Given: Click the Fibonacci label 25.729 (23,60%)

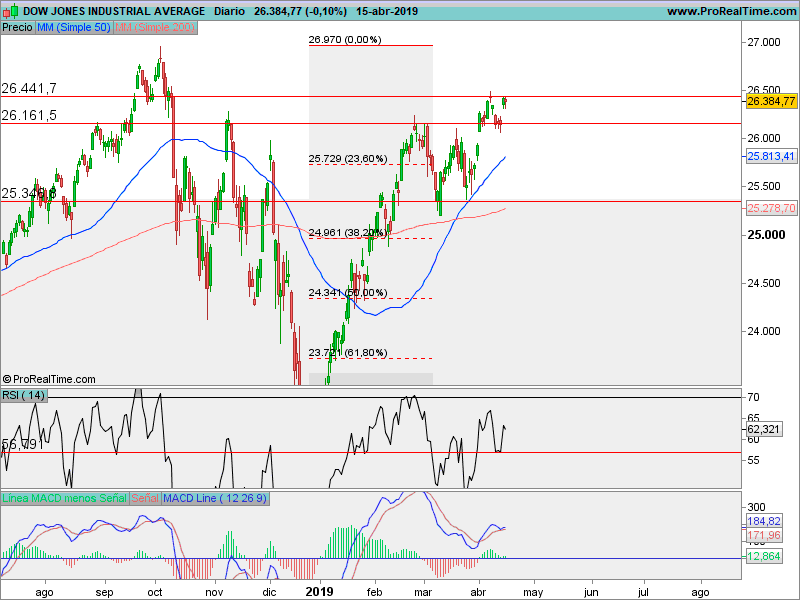Looking at the screenshot, I should 348,159.
